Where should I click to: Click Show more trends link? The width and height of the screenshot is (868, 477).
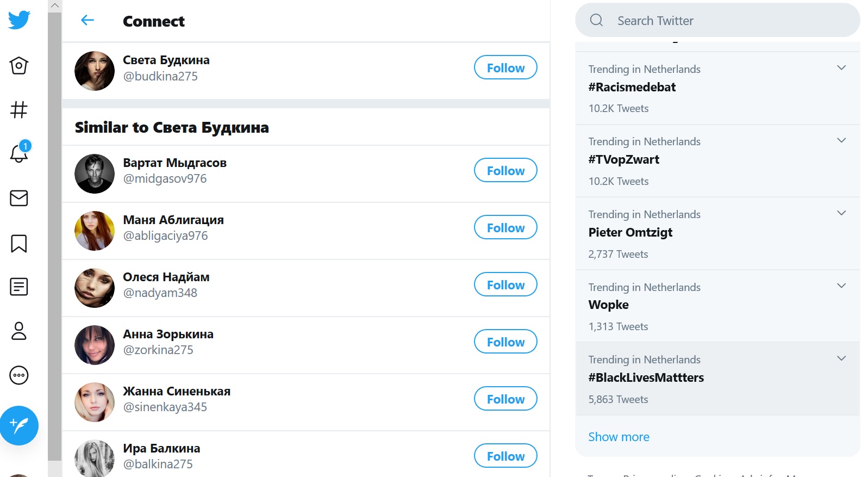click(619, 437)
